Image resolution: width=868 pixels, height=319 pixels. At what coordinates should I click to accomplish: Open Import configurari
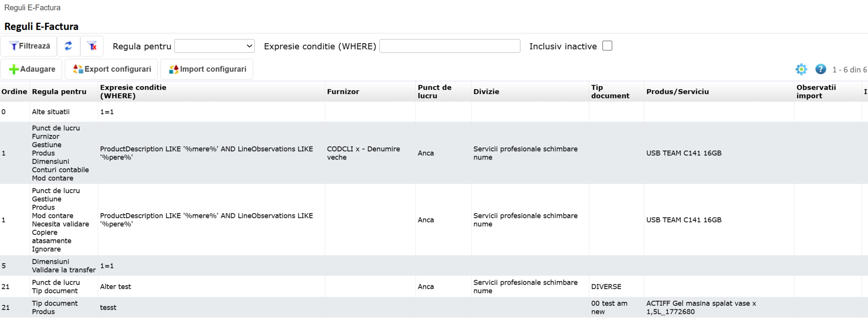pyautogui.click(x=207, y=69)
